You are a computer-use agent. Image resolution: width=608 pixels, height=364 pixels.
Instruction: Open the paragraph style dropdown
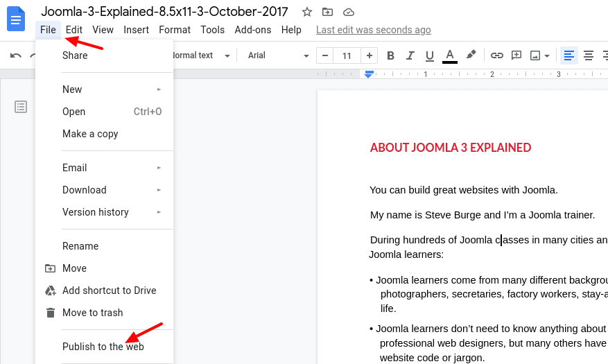coord(201,55)
